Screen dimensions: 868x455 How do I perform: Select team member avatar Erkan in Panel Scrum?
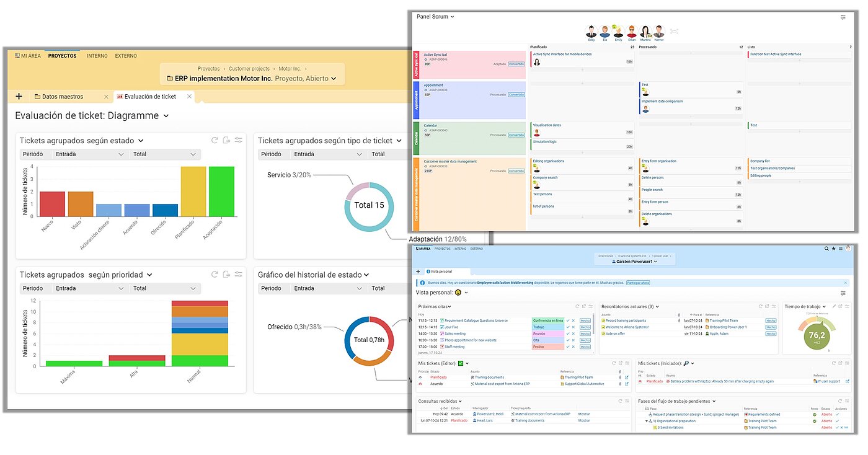point(632,32)
